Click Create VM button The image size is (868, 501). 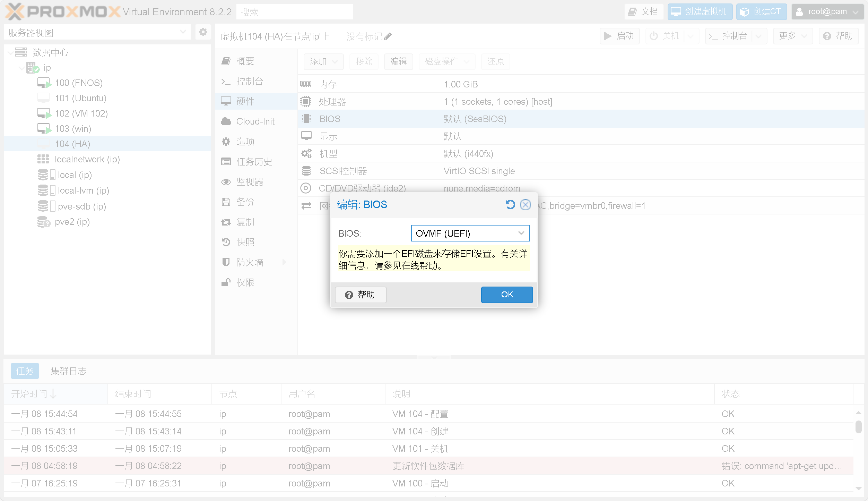pyautogui.click(x=700, y=12)
